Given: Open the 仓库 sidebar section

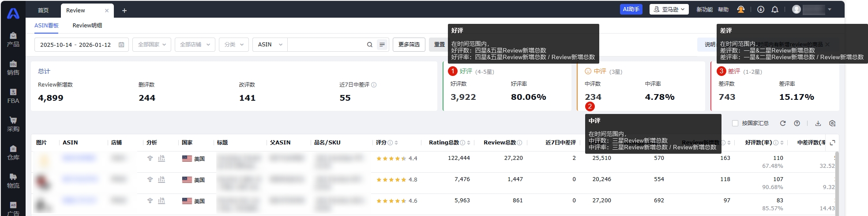Looking at the screenshot, I should (13, 152).
